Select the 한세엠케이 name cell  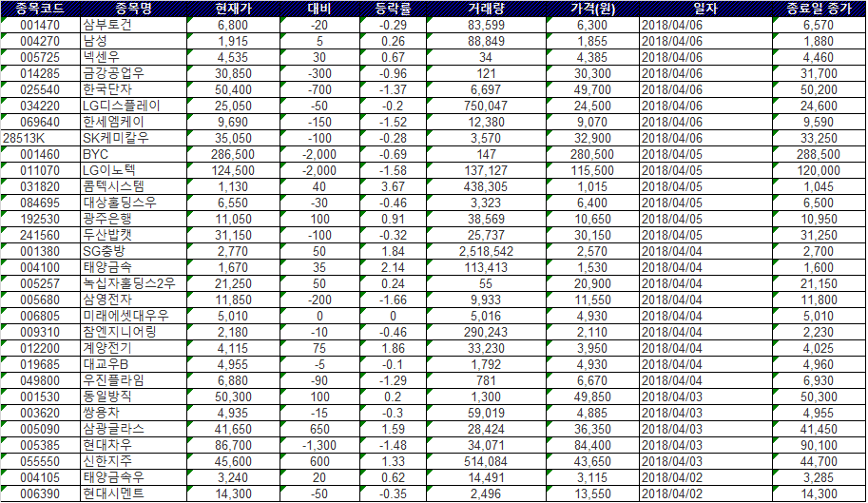(133, 122)
